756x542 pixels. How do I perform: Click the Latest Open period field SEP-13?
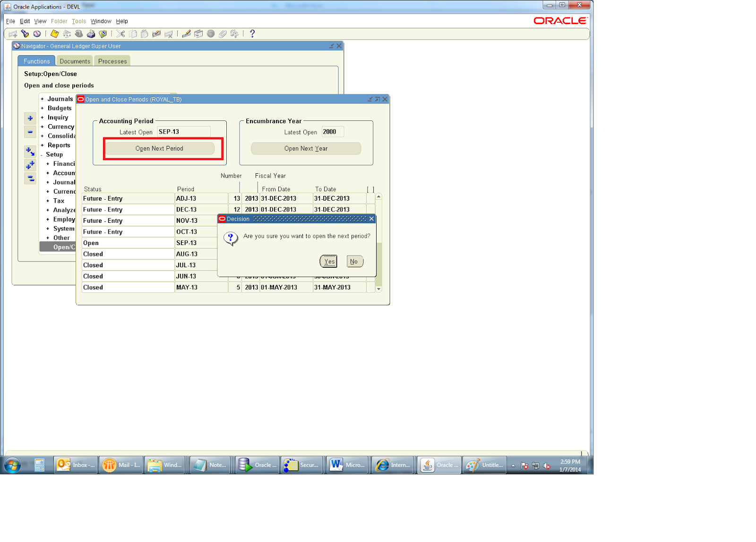(x=184, y=132)
